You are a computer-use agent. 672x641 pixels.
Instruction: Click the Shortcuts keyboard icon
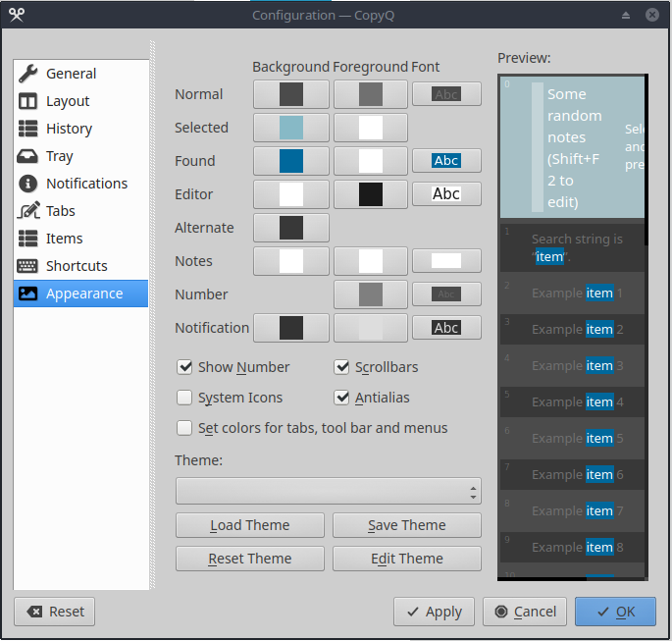pyautogui.click(x=27, y=266)
